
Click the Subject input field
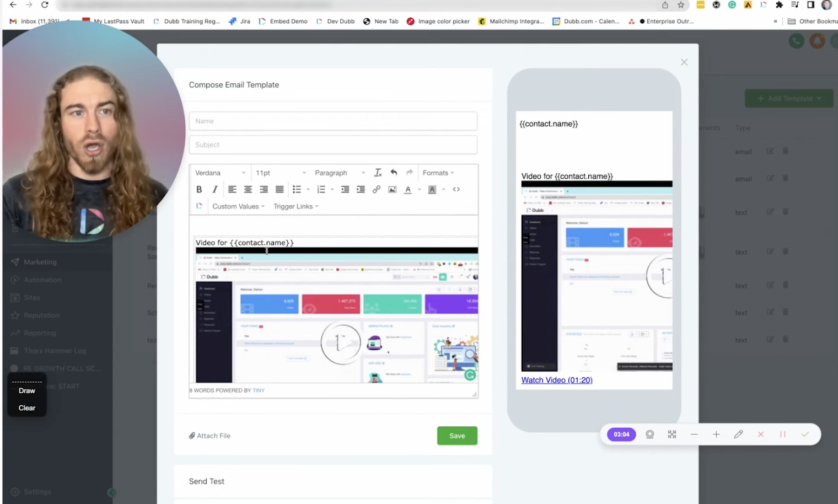click(x=333, y=144)
